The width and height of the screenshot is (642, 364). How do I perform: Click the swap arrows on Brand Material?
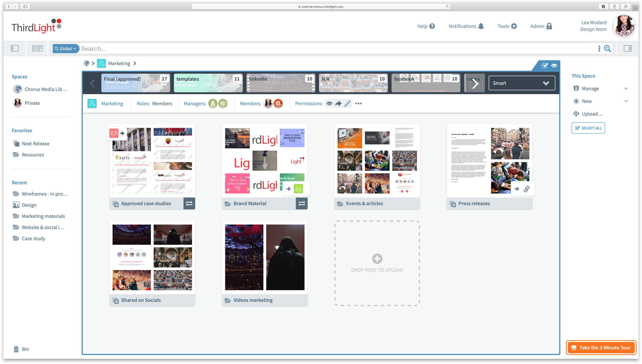coord(302,204)
